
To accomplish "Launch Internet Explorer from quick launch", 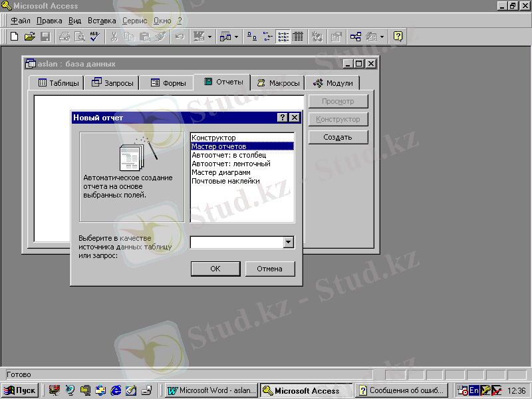I will (x=116, y=390).
